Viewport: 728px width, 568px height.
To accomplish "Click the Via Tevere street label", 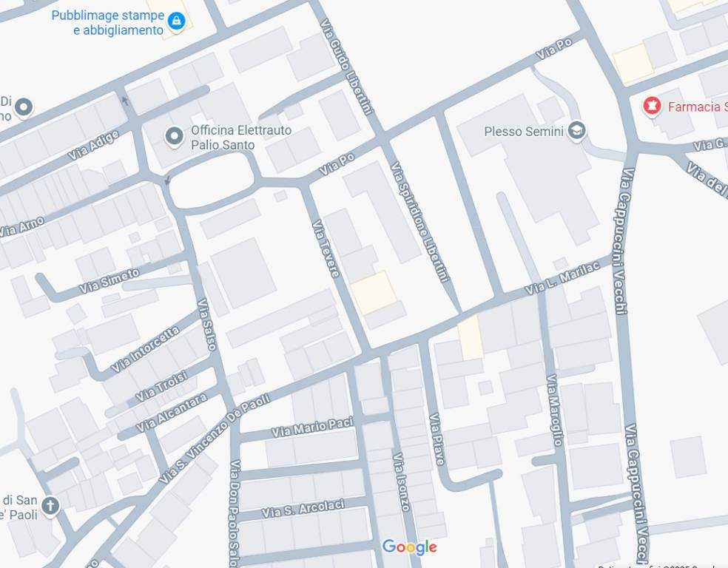I will [x=326, y=248].
